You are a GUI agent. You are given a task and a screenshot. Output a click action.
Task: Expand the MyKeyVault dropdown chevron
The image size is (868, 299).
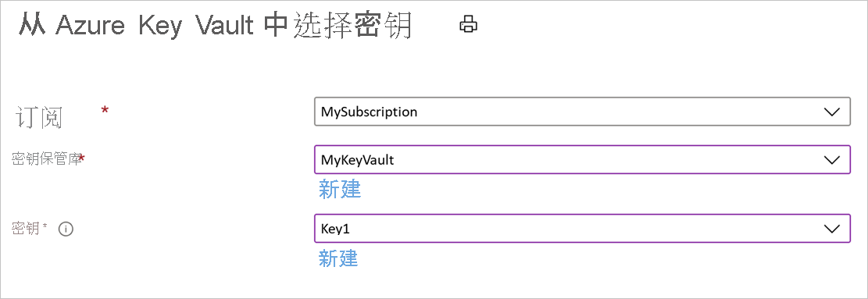point(831,160)
